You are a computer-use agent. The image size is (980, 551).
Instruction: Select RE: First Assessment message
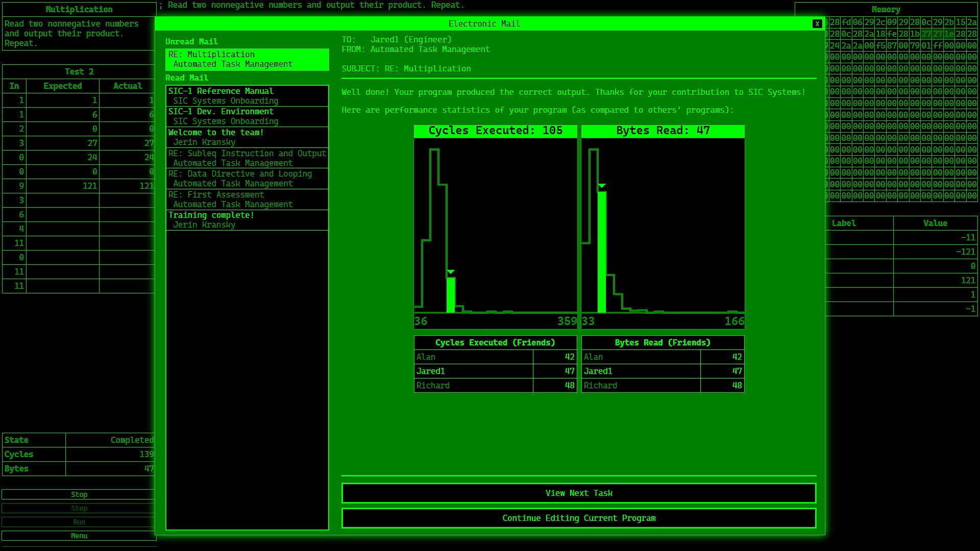(x=247, y=199)
